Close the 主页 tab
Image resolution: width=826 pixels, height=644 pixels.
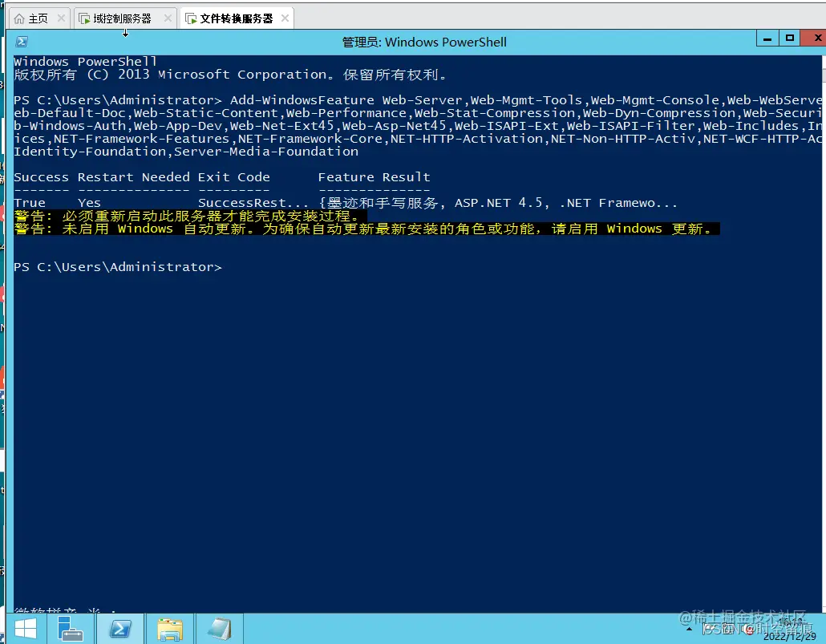pyautogui.click(x=61, y=18)
